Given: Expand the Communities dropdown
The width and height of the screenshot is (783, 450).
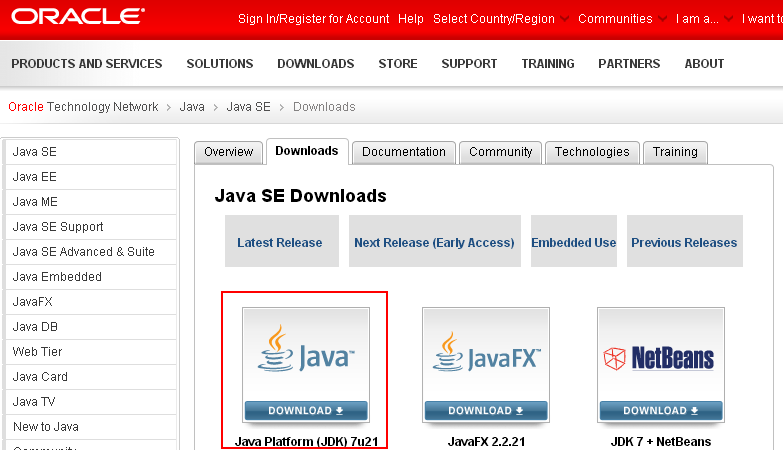Looking at the screenshot, I should pos(622,19).
